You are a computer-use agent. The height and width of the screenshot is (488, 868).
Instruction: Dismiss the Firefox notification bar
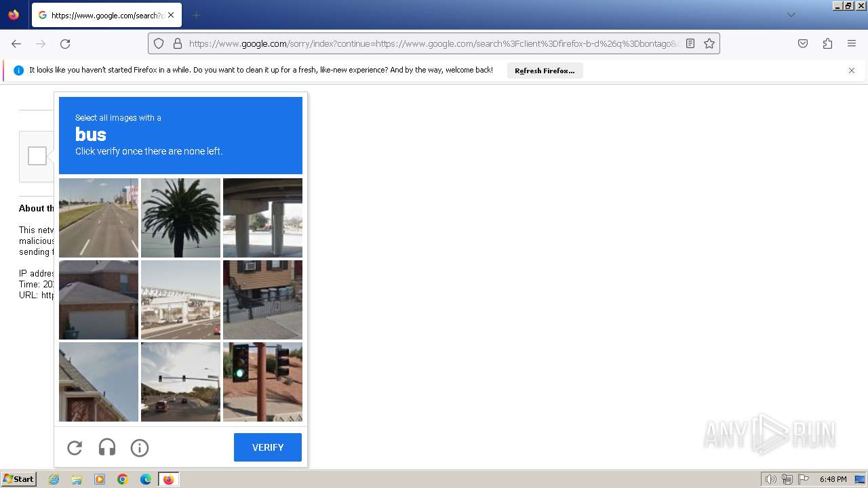pos(852,70)
